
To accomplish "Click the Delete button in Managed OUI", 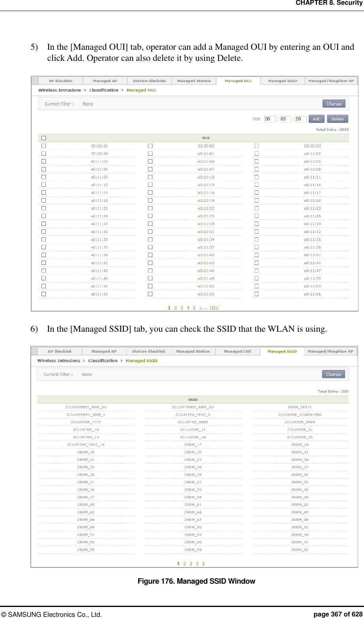I will point(338,118).
